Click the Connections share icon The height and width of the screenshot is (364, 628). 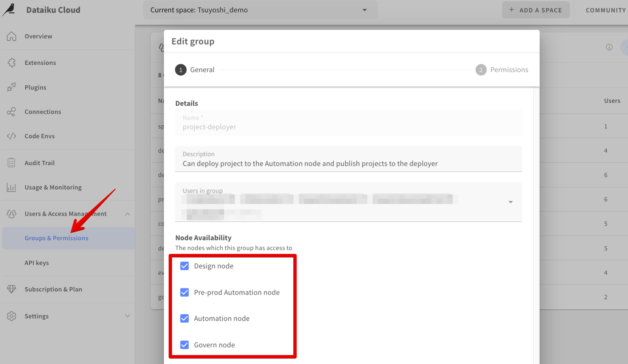[12, 112]
